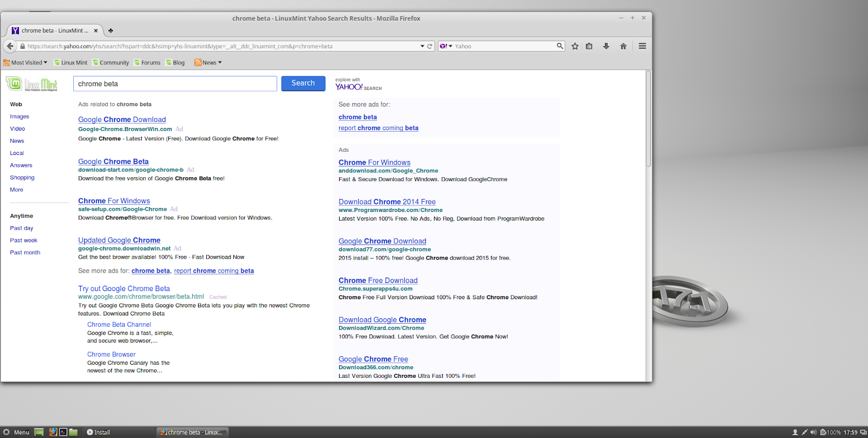Open 'Updated Google Chrome' ad link
This screenshot has height=438, width=868.
point(119,240)
